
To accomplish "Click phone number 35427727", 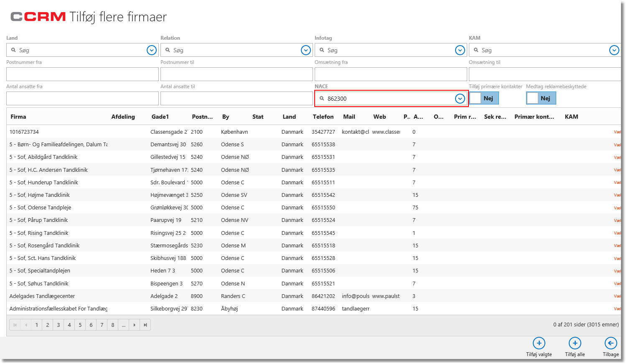I will coord(323,132).
